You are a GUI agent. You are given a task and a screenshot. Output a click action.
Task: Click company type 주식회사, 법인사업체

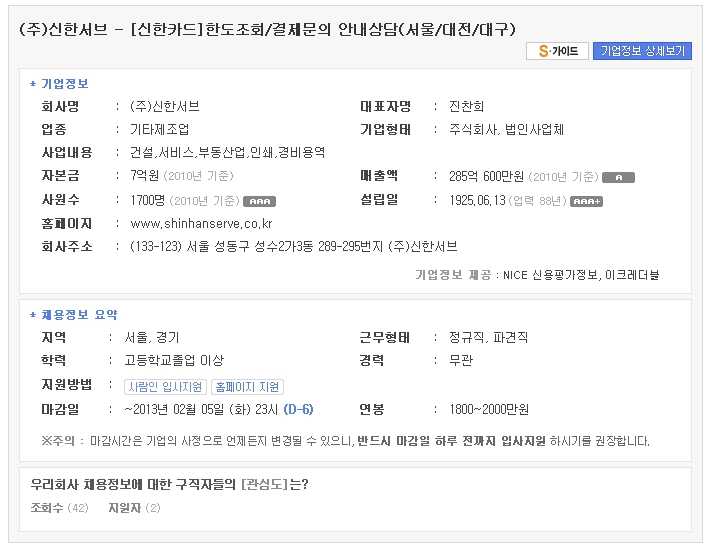click(506, 130)
